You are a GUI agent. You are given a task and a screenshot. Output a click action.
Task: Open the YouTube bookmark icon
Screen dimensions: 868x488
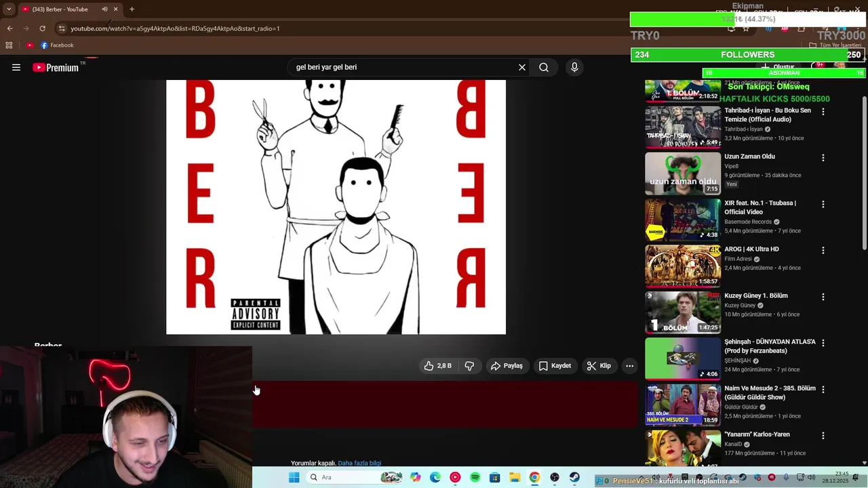point(30,45)
